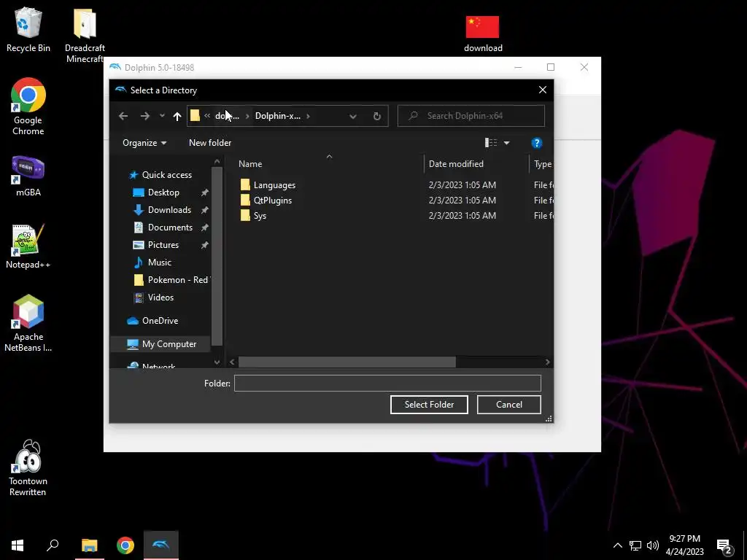Expand chevron after Dolphin-x... breadcrumb

point(309,116)
